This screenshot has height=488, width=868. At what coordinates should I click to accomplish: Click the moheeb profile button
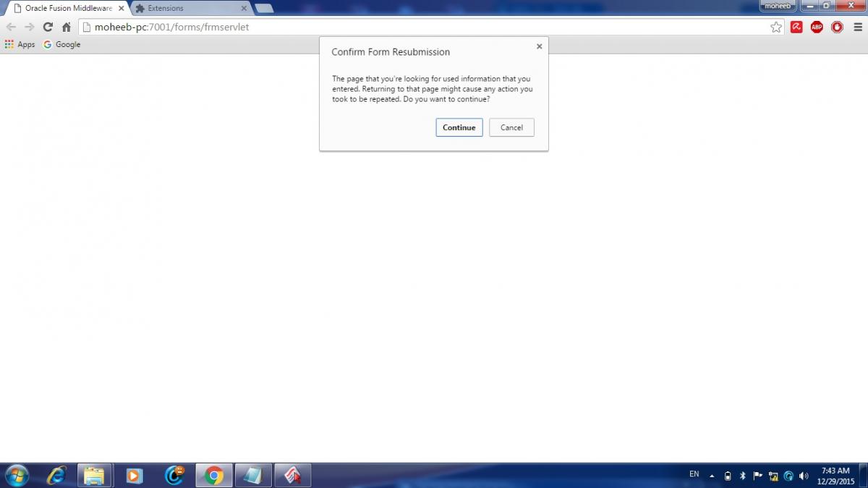(778, 6)
